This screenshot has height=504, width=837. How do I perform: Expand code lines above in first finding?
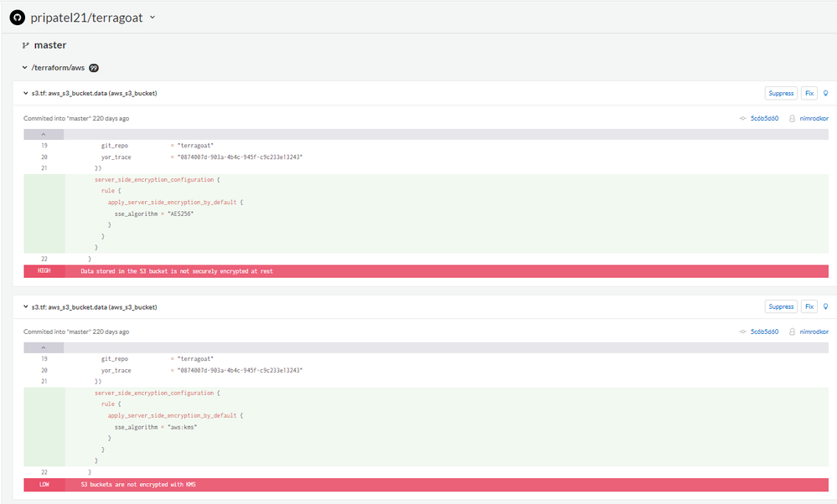[x=44, y=134]
